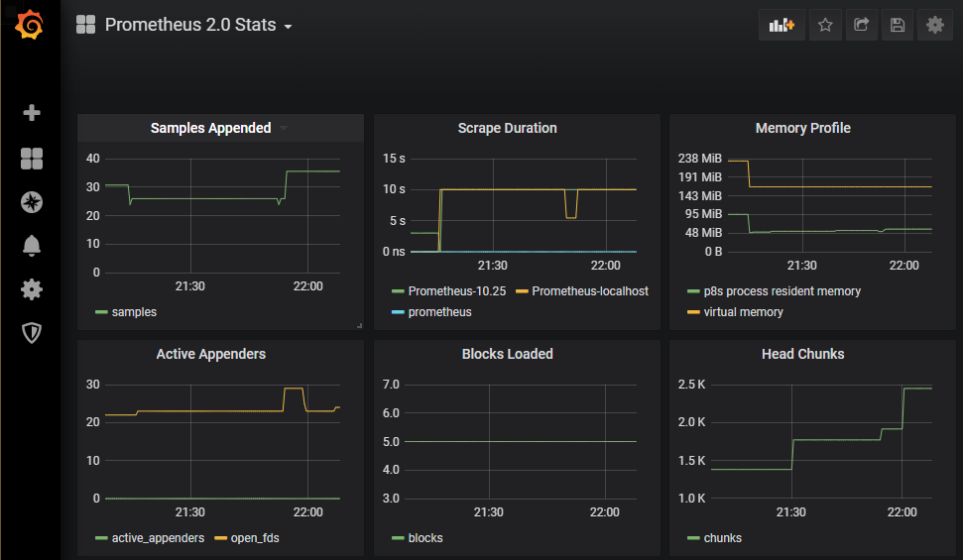This screenshot has height=560, width=963.
Task: Star this dashboard as favorite
Action: (x=825, y=25)
